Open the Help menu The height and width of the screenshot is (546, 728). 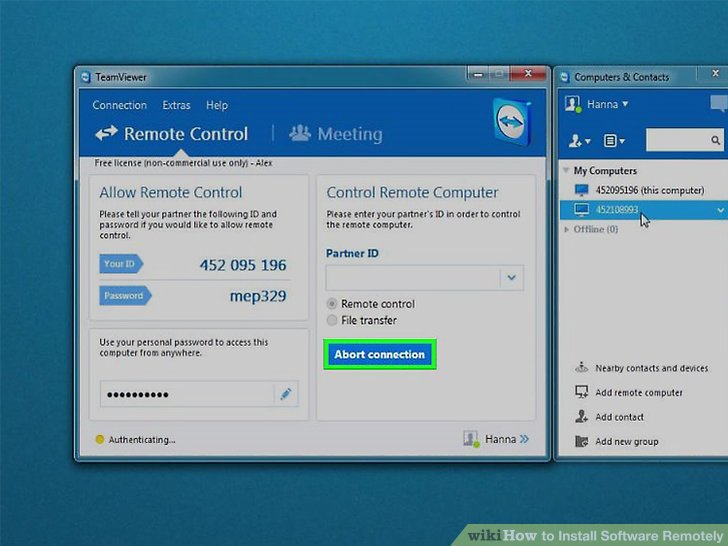(x=217, y=105)
